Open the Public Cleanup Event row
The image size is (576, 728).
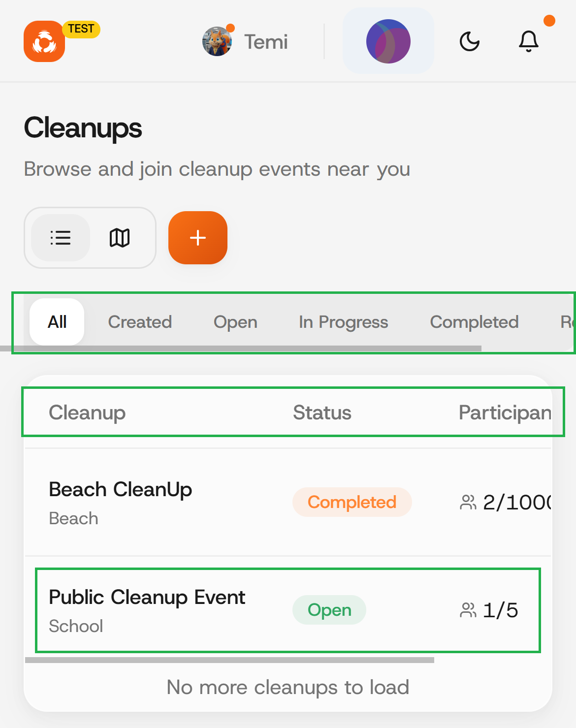(147, 598)
